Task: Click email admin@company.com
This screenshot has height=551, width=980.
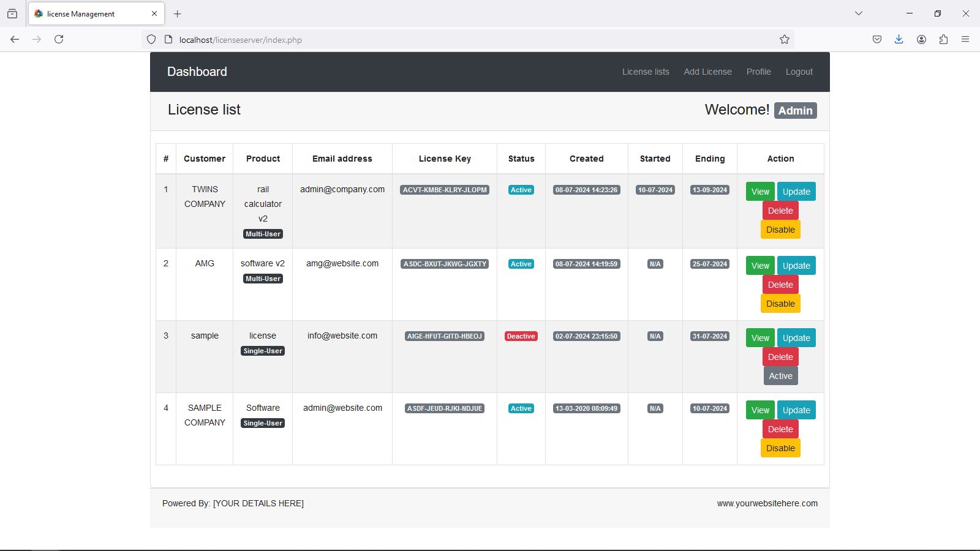Action: 342,189
